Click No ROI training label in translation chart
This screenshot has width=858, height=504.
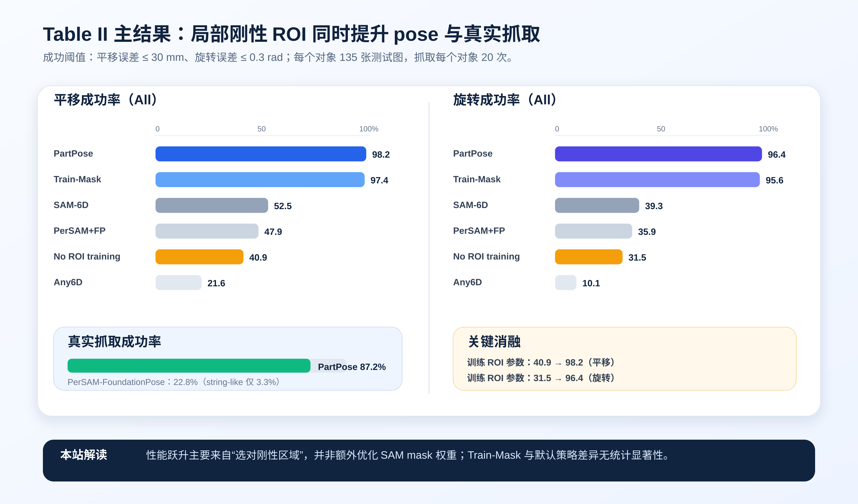click(x=87, y=257)
